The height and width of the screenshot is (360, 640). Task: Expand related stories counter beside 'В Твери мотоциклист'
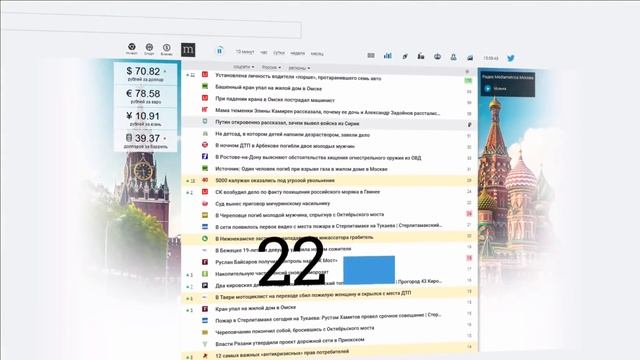point(190,298)
